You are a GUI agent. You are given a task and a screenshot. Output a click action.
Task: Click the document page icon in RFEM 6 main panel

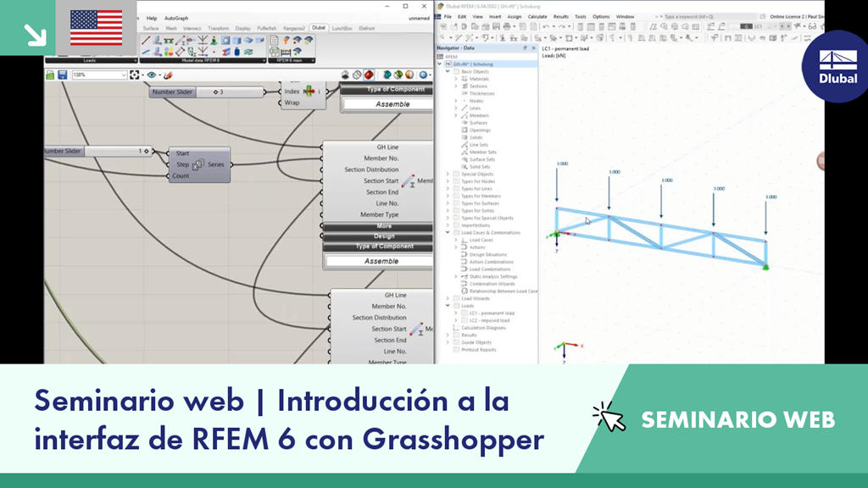[x=274, y=40]
